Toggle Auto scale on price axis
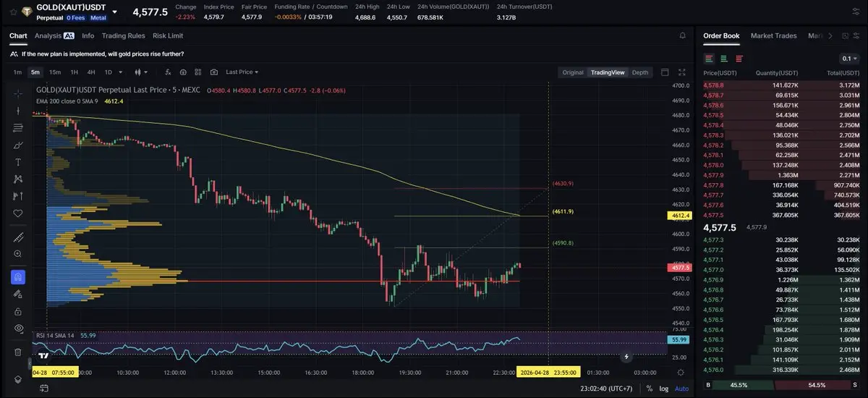Screen dimensions: 868x398 click(x=681, y=389)
